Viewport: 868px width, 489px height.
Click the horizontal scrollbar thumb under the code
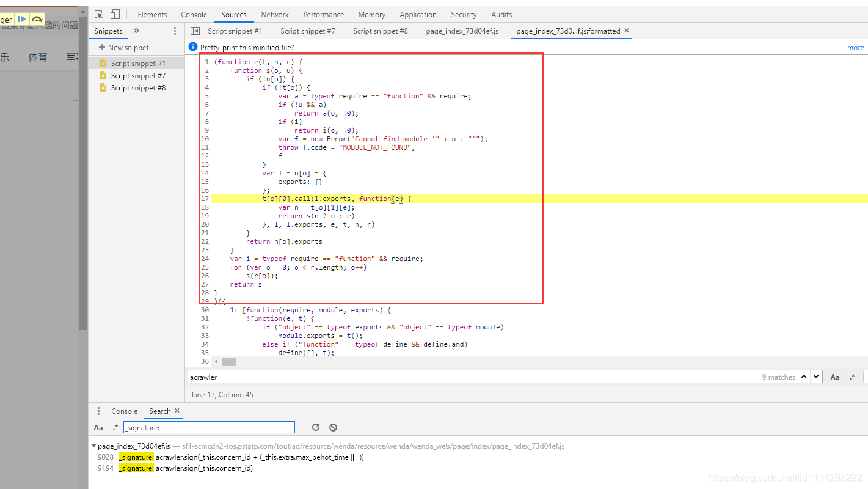click(228, 361)
